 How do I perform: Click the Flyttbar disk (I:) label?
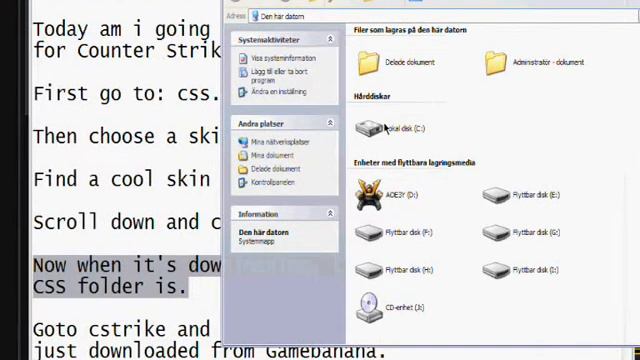coord(536,270)
